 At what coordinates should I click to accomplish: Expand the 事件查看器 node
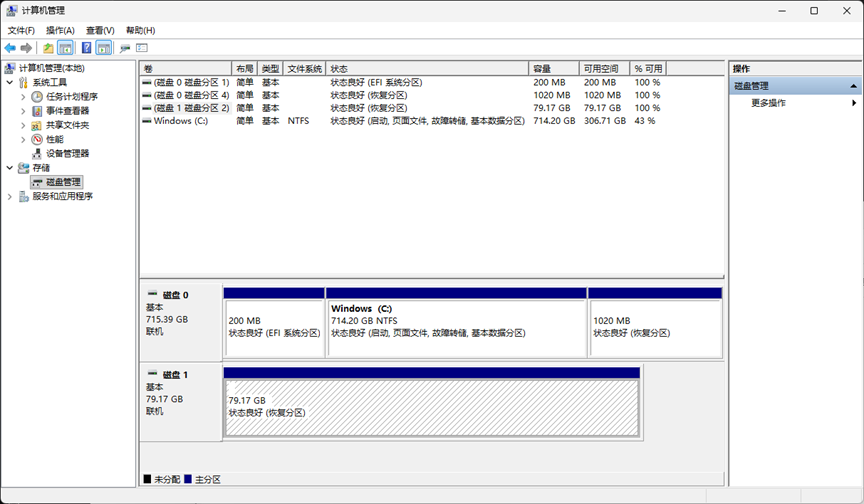(x=23, y=111)
